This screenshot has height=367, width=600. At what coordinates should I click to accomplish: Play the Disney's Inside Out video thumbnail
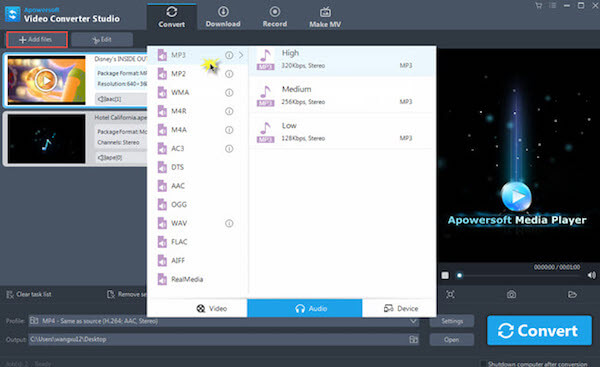46,80
